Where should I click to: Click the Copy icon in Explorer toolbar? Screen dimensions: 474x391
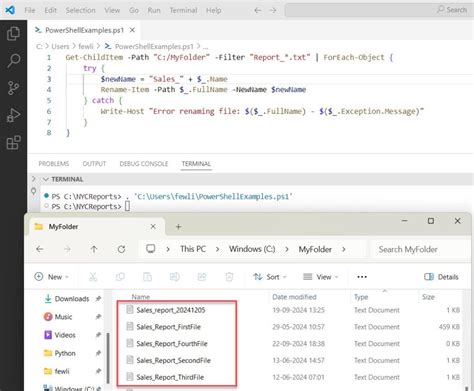point(120,277)
